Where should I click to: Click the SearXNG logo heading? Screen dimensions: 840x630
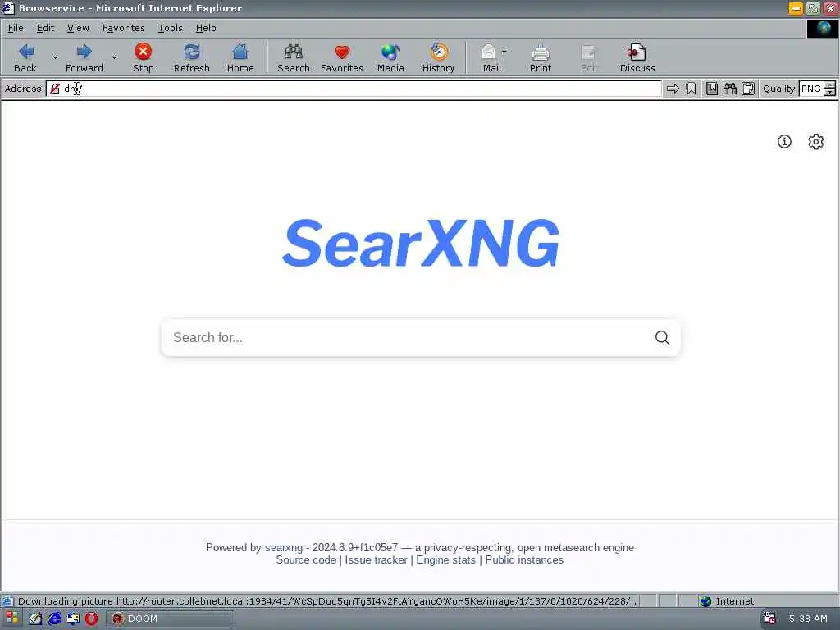click(421, 244)
